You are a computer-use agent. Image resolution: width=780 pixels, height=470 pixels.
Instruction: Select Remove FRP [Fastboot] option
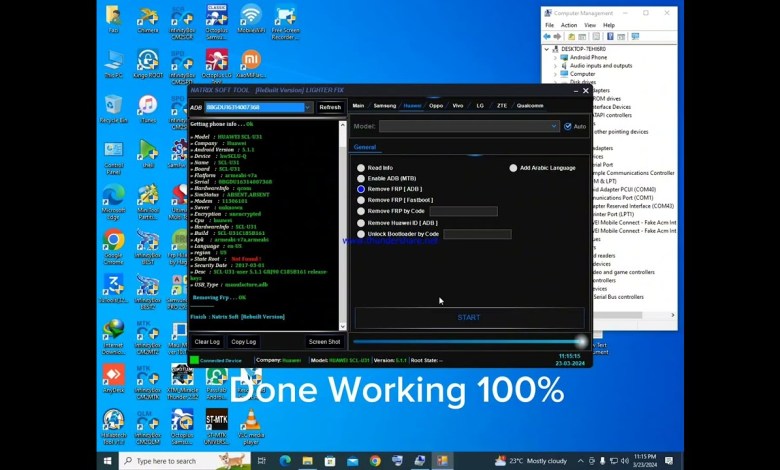(361, 200)
